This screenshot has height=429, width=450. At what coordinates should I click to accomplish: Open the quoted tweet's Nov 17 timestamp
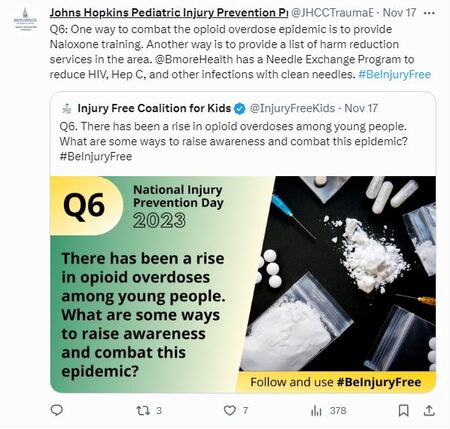click(x=361, y=108)
